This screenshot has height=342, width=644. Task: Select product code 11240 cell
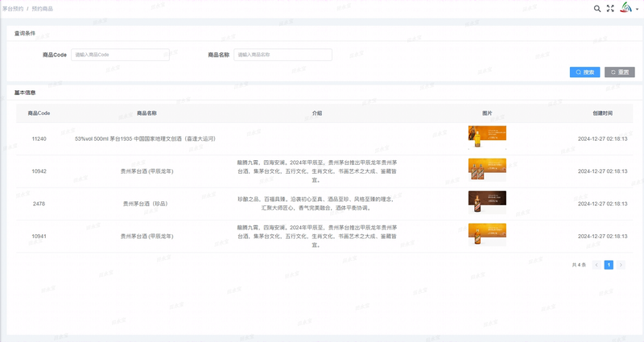point(39,138)
